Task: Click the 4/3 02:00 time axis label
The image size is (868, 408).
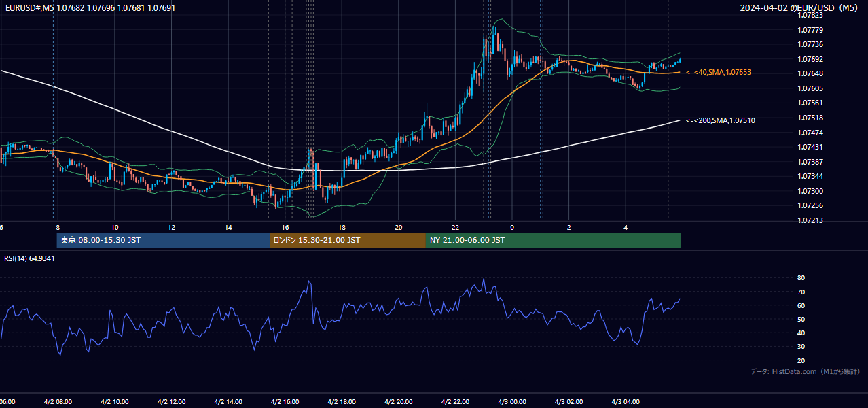Action: point(569,402)
